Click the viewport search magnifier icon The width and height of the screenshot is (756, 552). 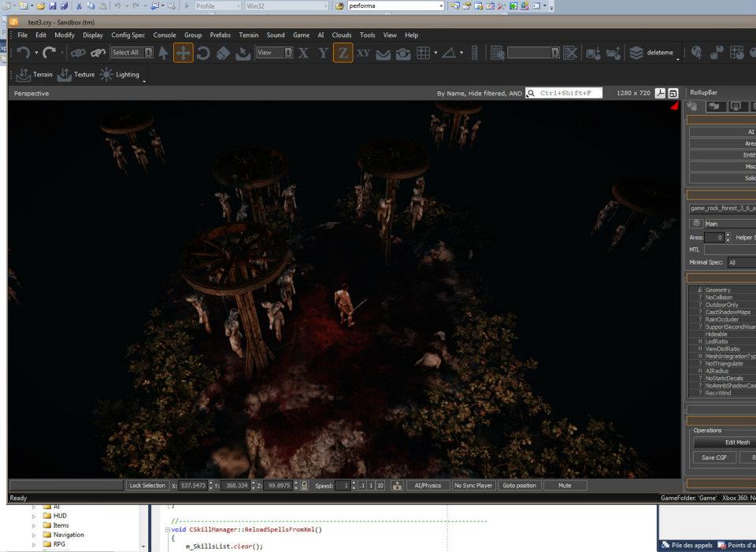(x=531, y=93)
